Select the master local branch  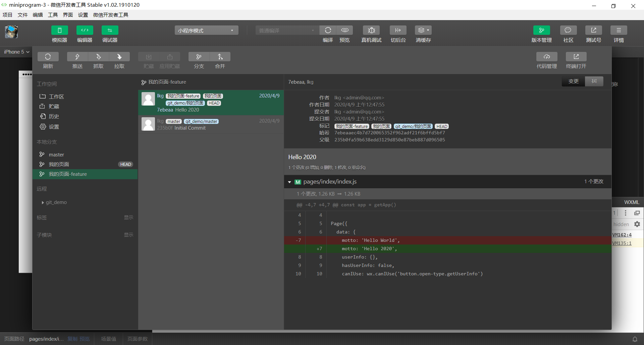click(85, 154)
